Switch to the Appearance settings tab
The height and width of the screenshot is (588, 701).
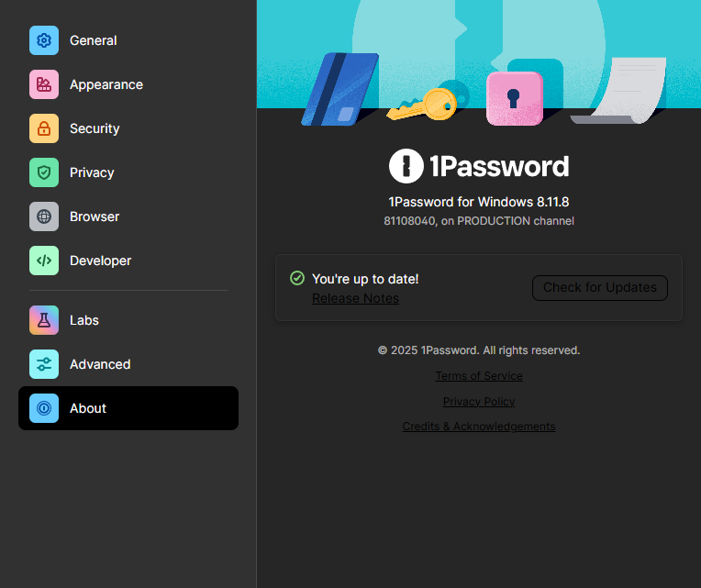point(128,84)
